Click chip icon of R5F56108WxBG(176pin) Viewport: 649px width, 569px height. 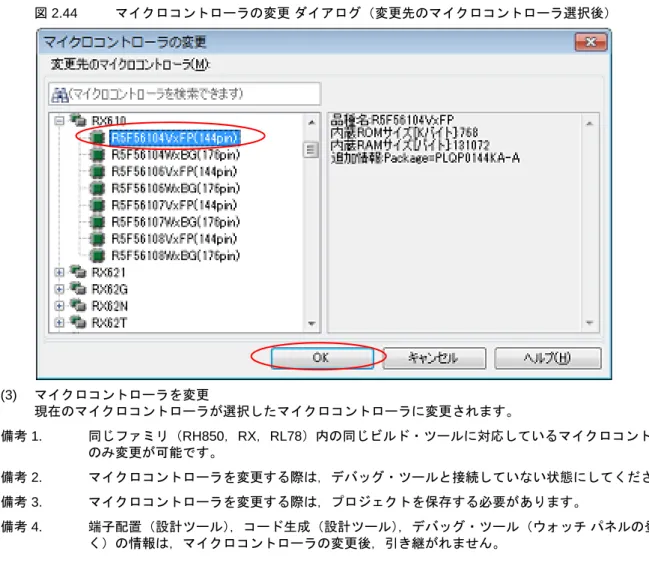pos(97,255)
